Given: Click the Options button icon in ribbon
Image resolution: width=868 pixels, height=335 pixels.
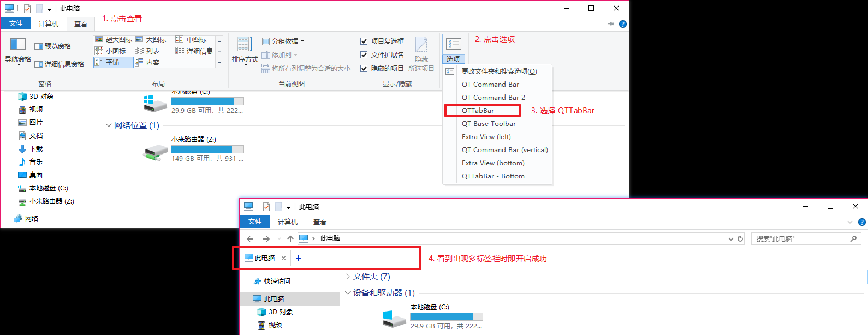Looking at the screenshot, I should [453, 44].
